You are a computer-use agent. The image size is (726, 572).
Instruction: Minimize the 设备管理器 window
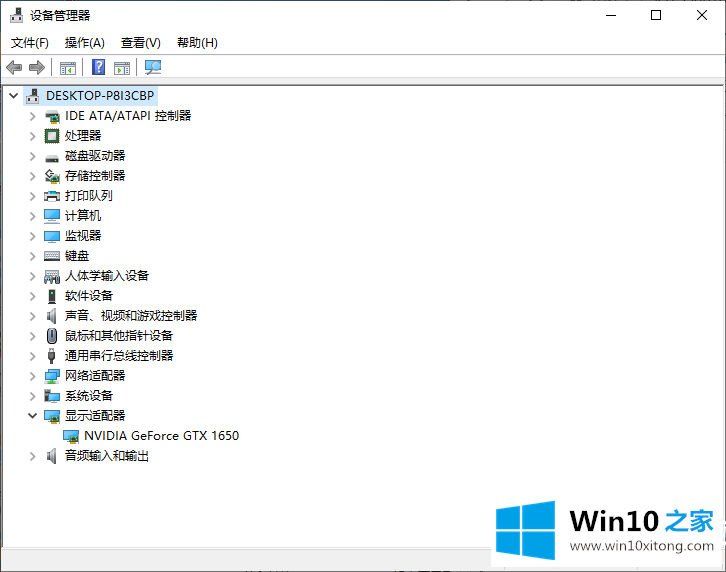[611, 15]
